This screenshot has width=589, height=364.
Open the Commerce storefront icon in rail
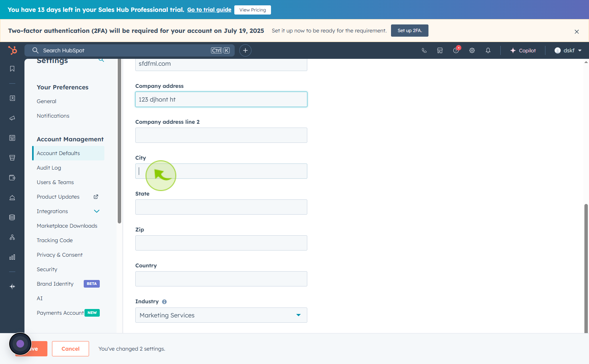[x=12, y=158]
